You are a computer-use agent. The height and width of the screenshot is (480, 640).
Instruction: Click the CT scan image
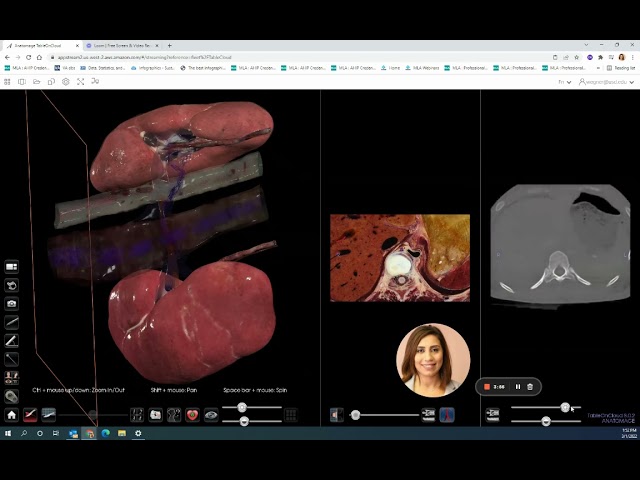[560, 244]
